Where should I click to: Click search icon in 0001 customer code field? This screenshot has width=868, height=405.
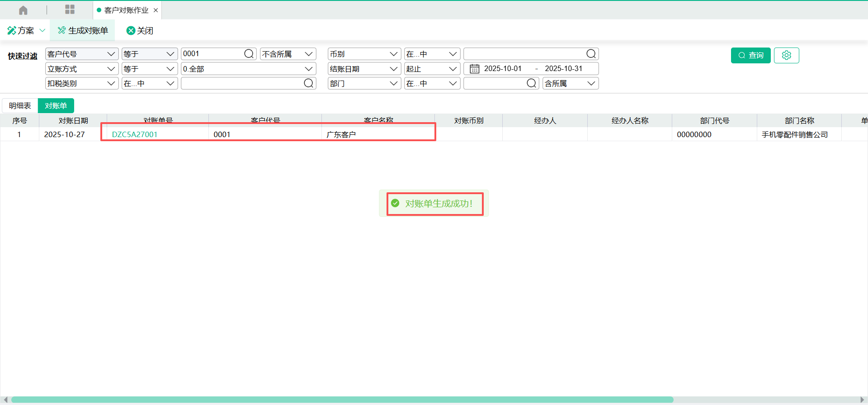249,54
